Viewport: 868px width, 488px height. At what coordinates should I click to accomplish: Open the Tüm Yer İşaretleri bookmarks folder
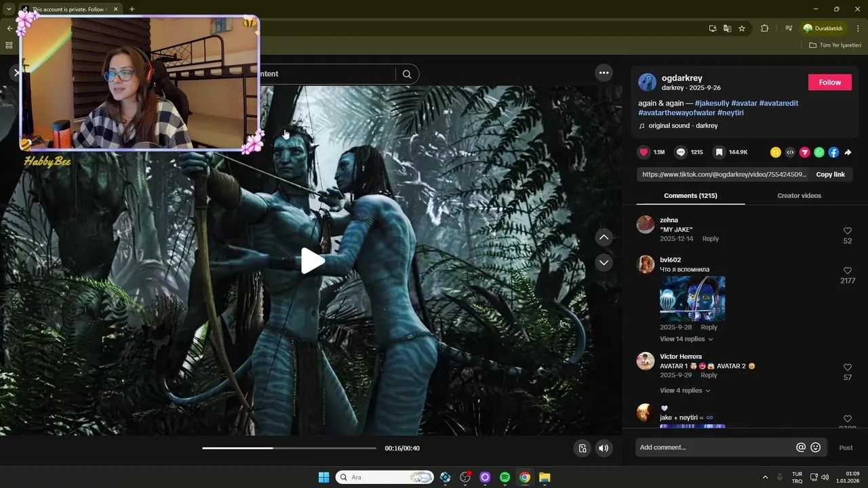(x=835, y=45)
